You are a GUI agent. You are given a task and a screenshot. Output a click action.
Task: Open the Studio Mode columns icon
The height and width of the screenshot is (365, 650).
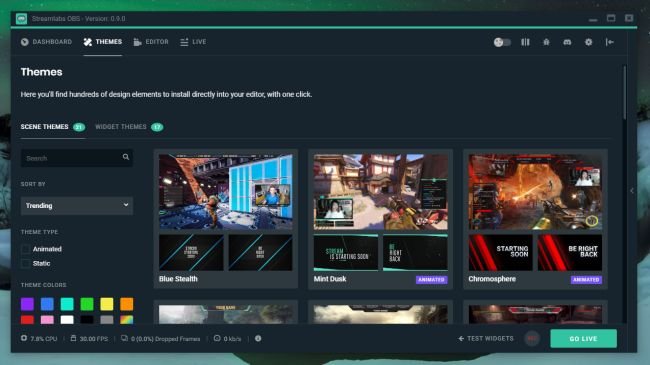click(x=525, y=42)
